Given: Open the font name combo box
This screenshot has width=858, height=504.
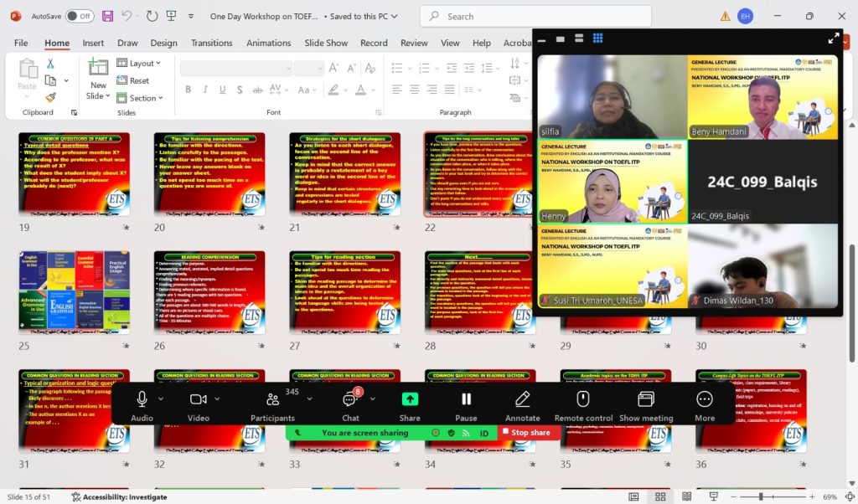Looking at the screenshot, I should (236, 68).
